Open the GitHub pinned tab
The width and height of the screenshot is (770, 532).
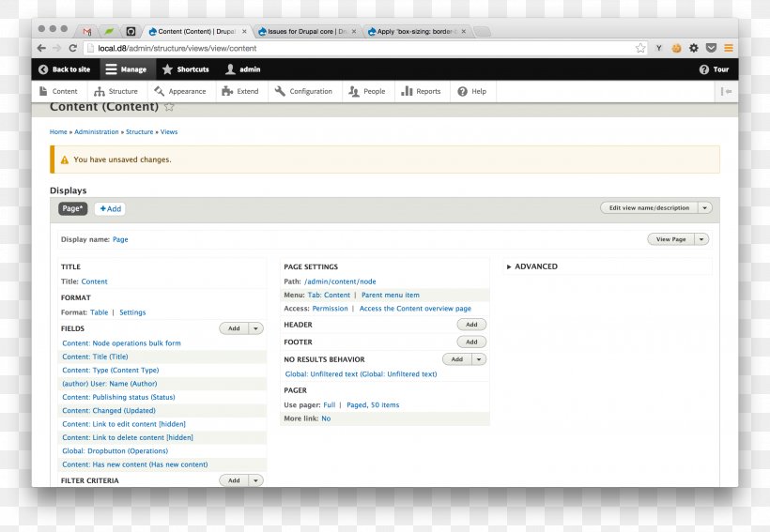pyautogui.click(x=131, y=31)
